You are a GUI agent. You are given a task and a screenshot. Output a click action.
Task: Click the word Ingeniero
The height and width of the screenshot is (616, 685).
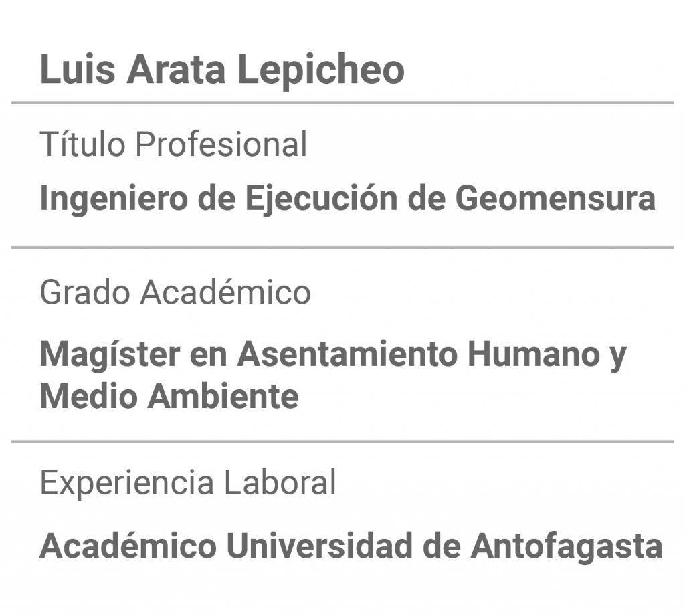(114, 199)
